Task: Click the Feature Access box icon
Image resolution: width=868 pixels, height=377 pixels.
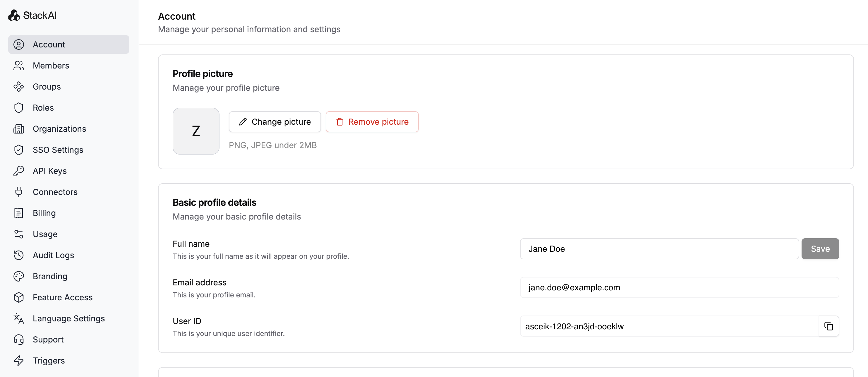Action: point(18,297)
